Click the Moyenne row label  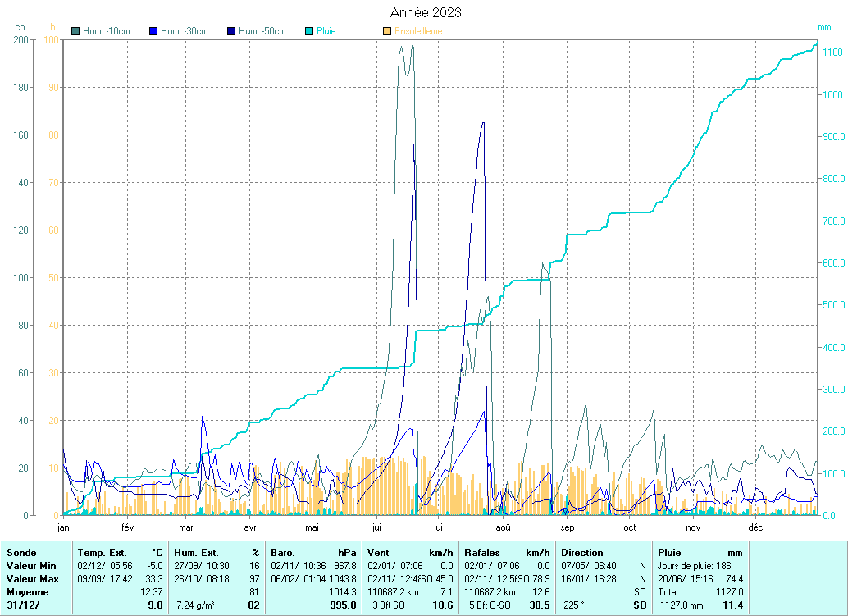[x=25, y=591]
